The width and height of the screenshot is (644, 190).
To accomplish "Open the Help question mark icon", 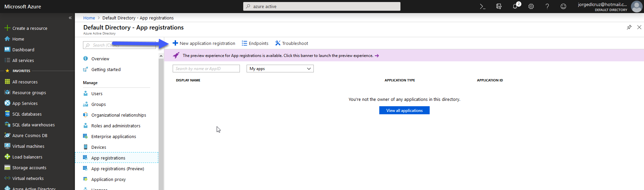I will click(547, 6).
